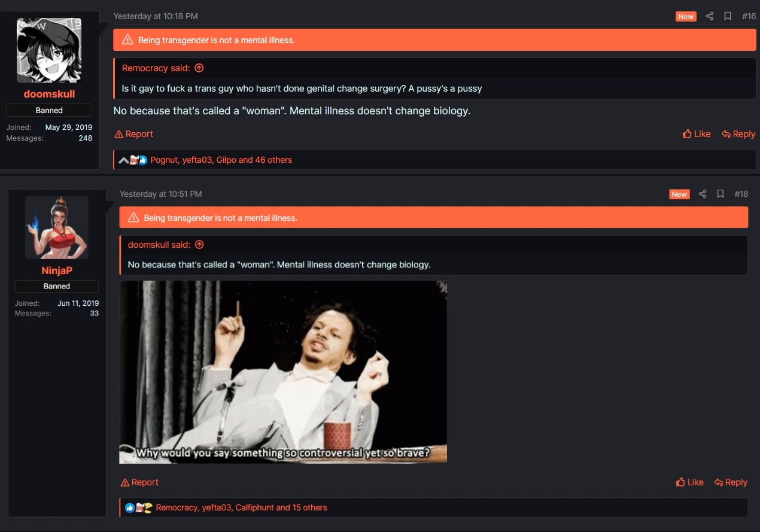Image resolution: width=760 pixels, height=532 pixels.
Task: Report doomskull's post
Action: click(x=134, y=134)
